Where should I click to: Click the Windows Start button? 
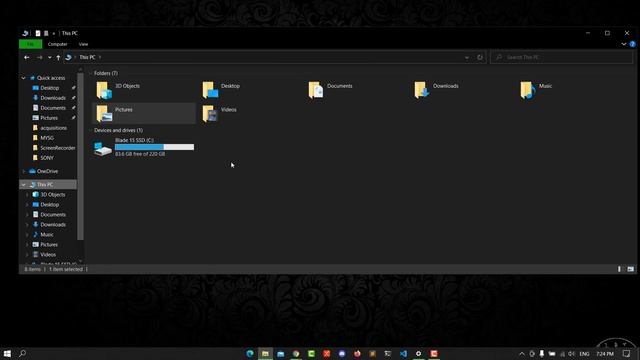[7, 353]
